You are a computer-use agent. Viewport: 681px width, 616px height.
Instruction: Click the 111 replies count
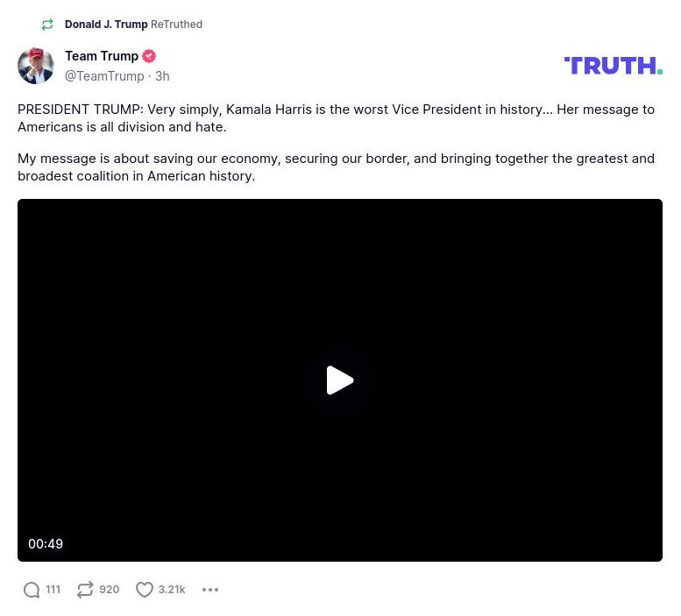coord(53,590)
